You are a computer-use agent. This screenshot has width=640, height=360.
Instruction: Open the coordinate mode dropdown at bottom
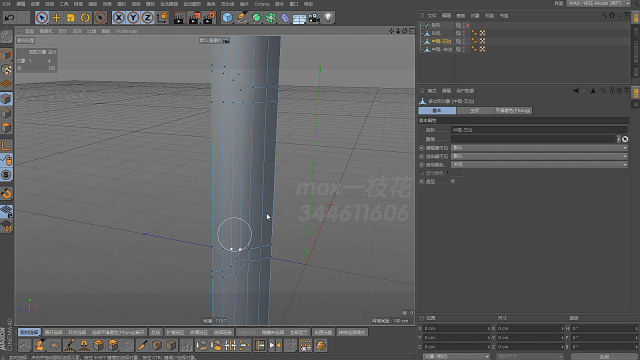(456, 356)
